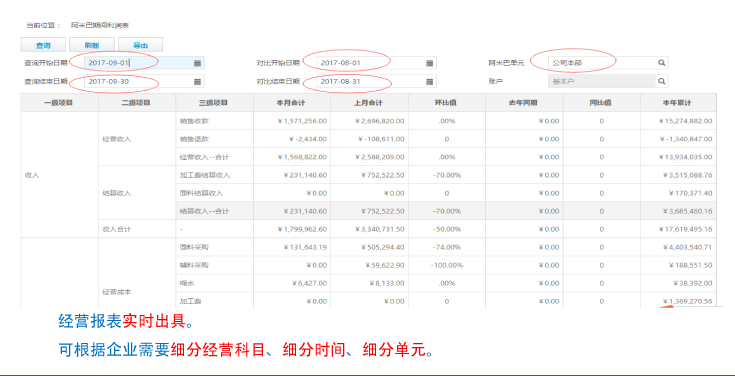
Task: Click search icon in 账户 field
Action: 661,81
